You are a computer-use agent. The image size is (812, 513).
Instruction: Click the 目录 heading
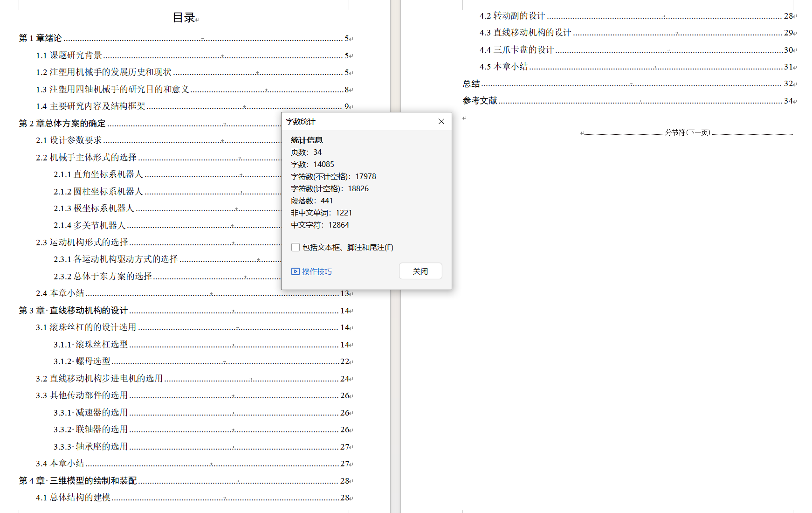[184, 18]
